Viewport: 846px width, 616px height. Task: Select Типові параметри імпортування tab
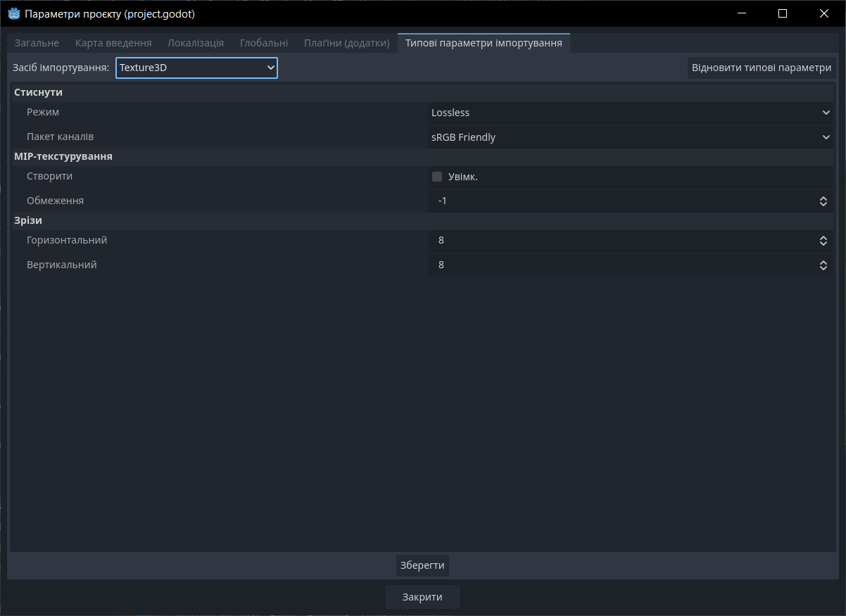[484, 43]
